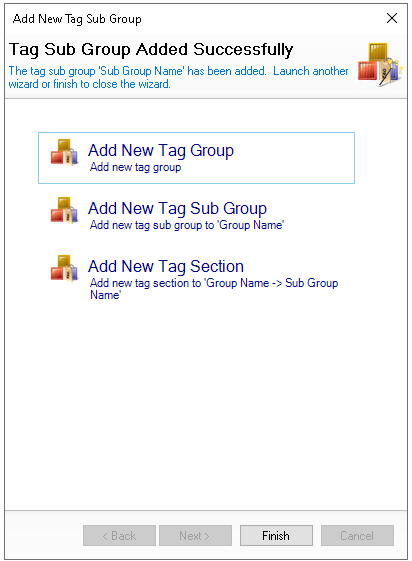Click the disabled Back button
The width and height of the screenshot is (412, 561).
click(119, 536)
